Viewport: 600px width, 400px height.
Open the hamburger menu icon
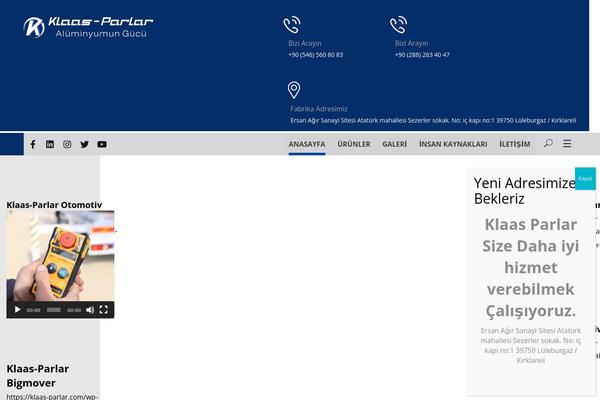pyautogui.click(x=567, y=144)
